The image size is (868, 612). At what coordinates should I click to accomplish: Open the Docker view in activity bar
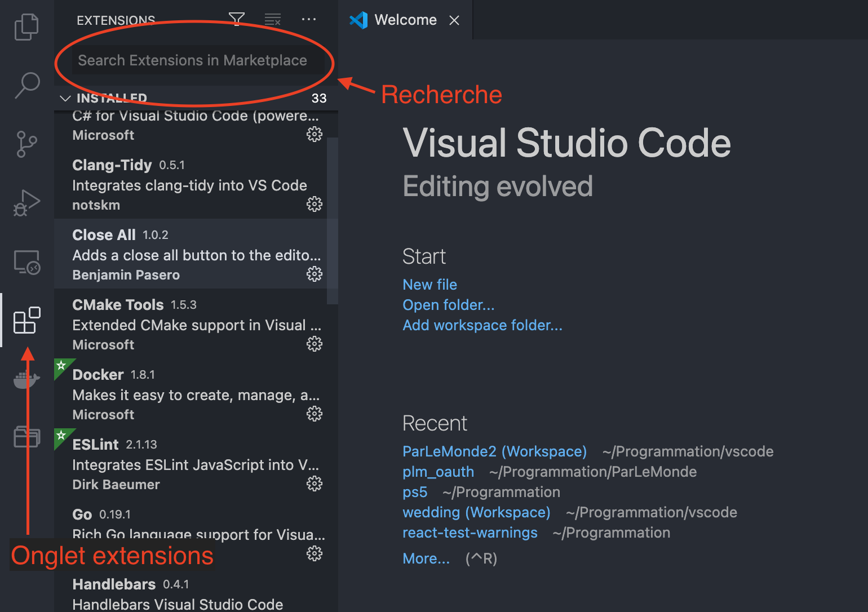pos(26,379)
